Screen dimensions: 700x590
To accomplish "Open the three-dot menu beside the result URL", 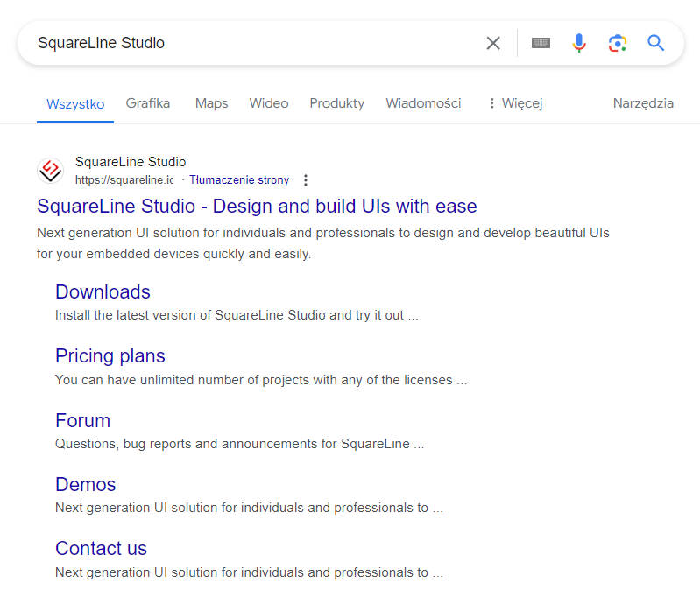I will click(x=306, y=180).
